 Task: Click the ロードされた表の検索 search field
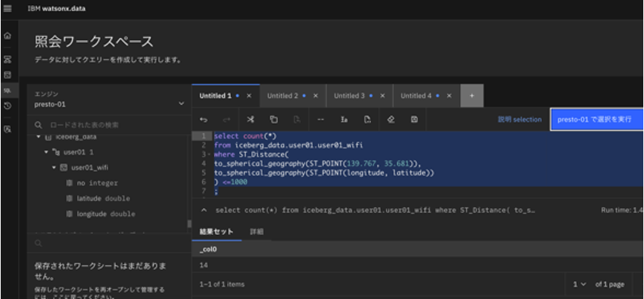pos(109,125)
